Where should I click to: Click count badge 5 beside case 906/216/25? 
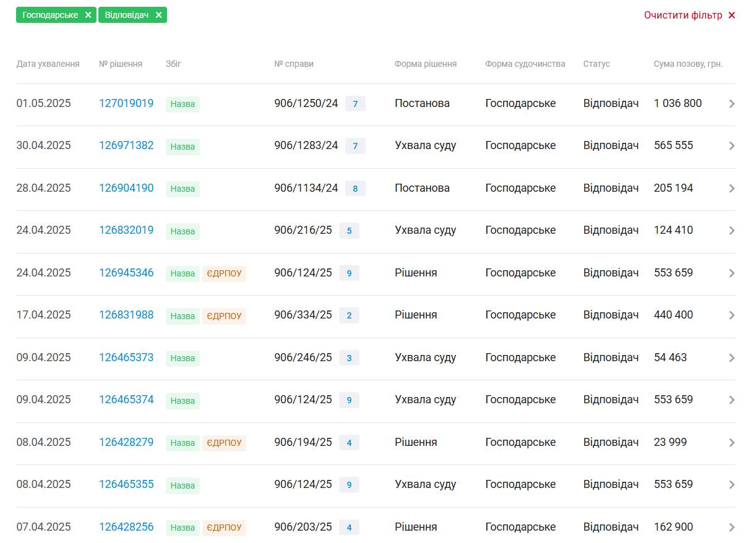(x=349, y=231)
